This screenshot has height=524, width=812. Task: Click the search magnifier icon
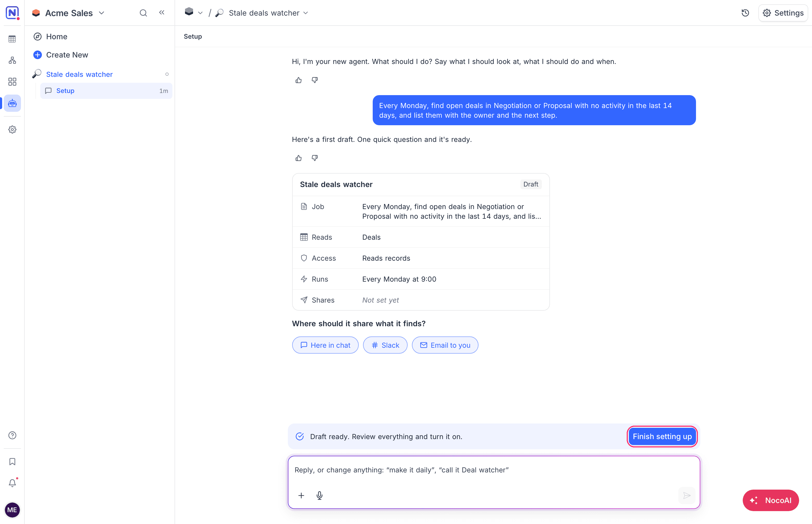coord(143,13)
